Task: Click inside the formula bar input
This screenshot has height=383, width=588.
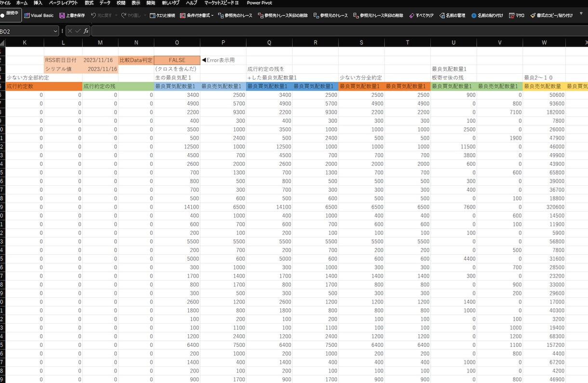Action: point(339,31)
